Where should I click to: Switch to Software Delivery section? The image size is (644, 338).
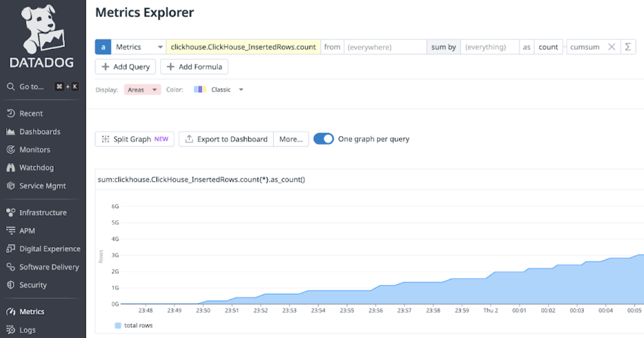(x=49, y=267)
